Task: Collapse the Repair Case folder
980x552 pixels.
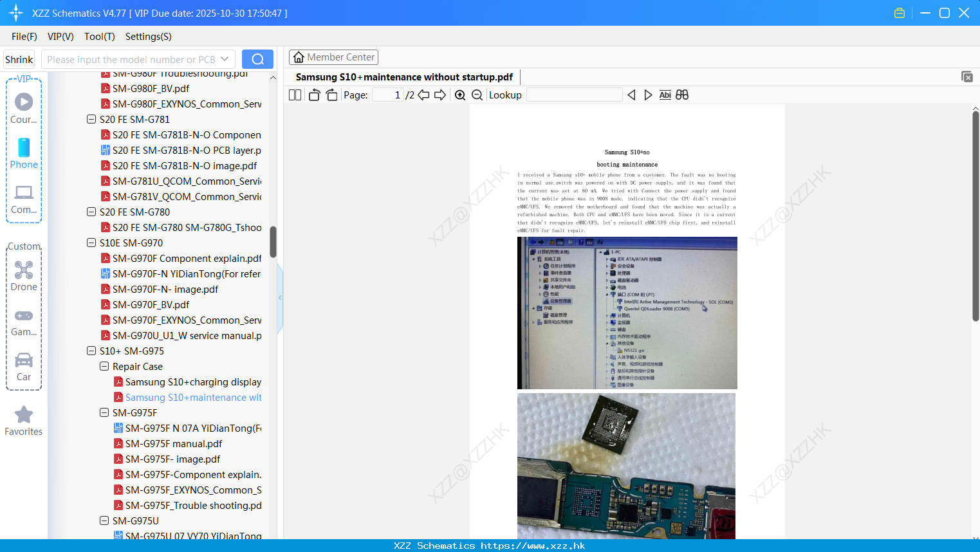Action: click(104, 366)
